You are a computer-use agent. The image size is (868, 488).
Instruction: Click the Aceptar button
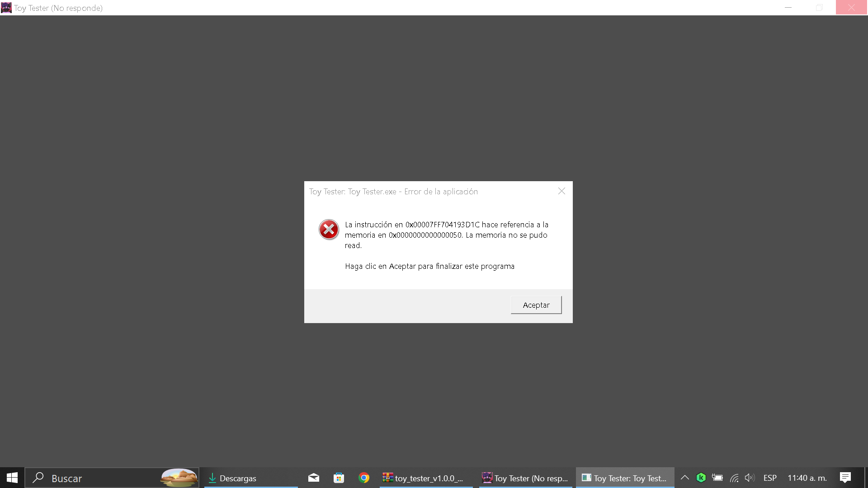pyautogui.click(x=536, y=305)
